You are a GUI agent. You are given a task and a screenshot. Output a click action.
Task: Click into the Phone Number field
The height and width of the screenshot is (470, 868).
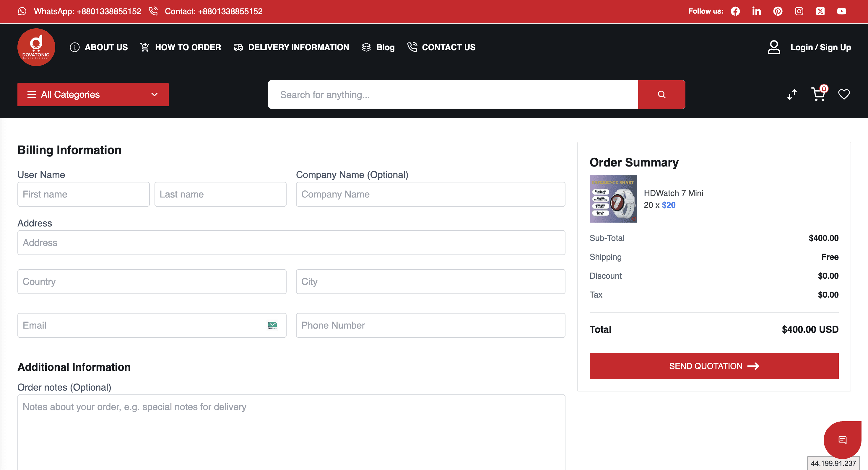coord(430,325)
